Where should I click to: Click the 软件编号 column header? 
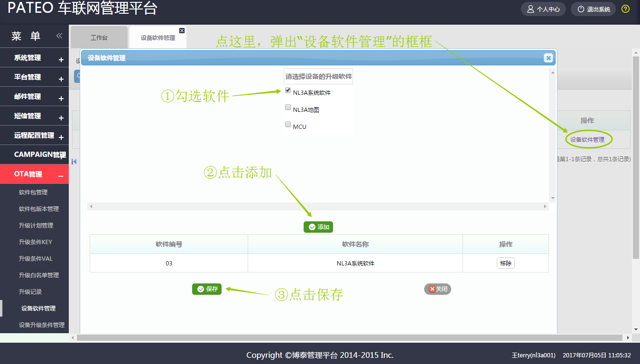169,244
